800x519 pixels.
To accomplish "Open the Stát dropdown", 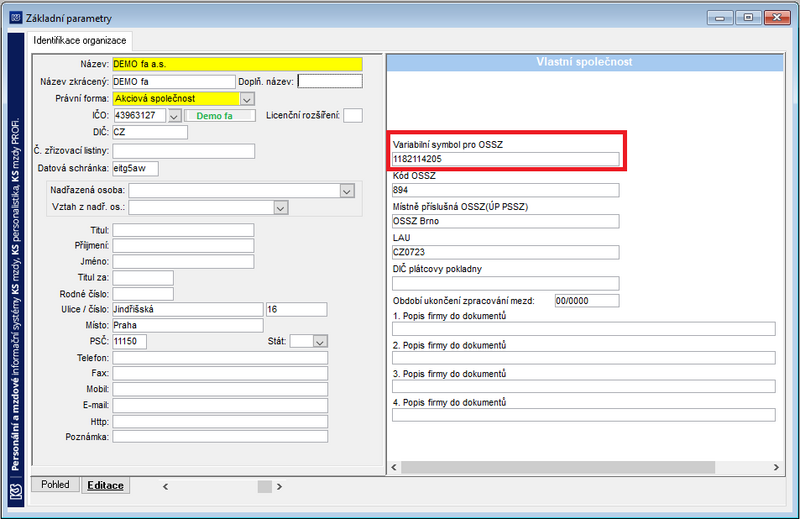I will (x=320, y=341).
